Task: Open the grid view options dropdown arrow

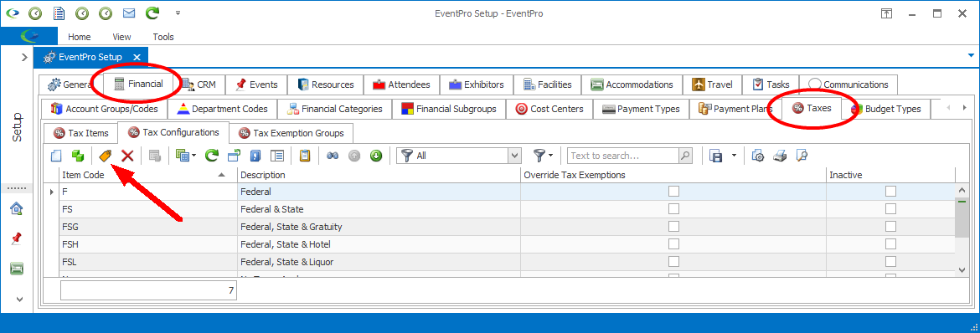Action: (193, 156)
